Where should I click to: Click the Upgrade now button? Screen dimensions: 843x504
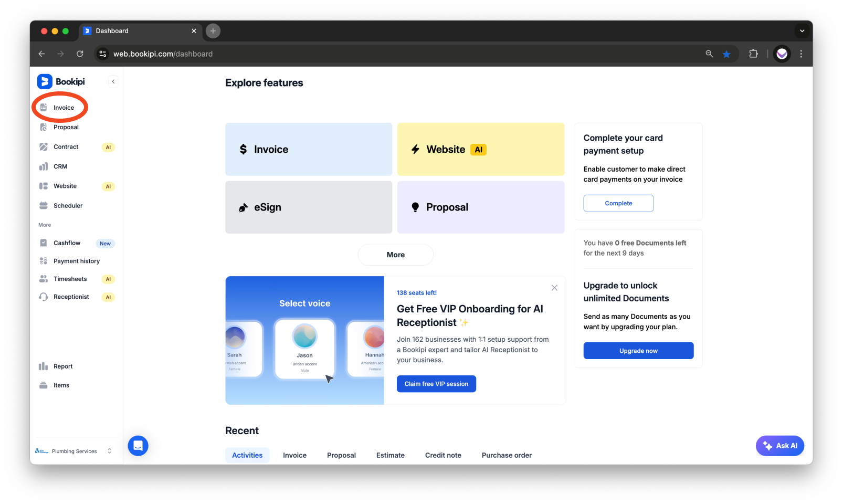(638, 350)
